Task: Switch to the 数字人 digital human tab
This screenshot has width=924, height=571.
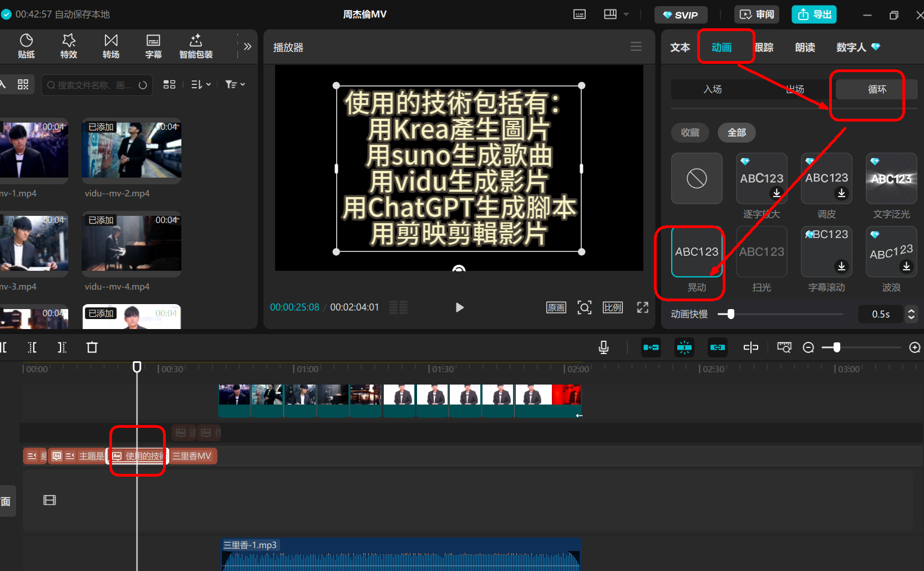Action: click(858, 47)
